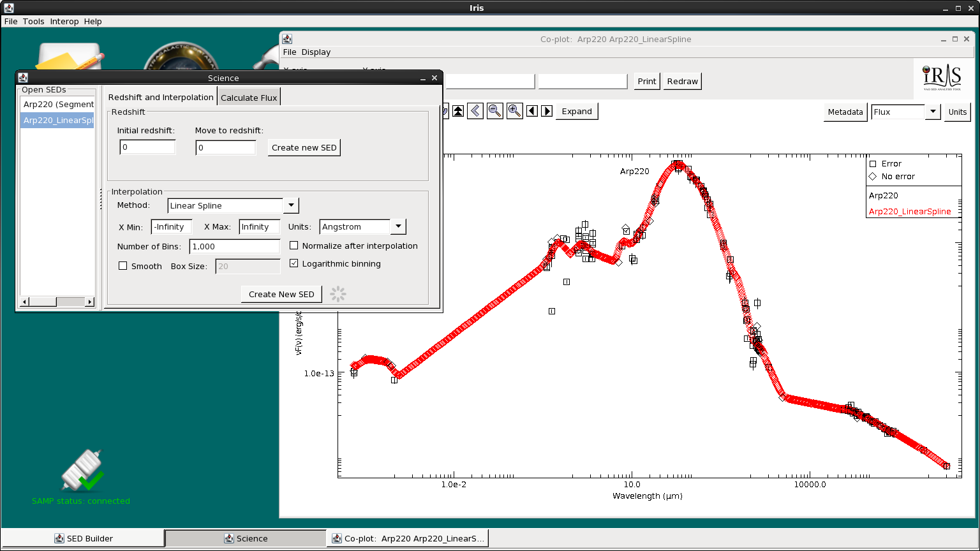Click the Redraw button

click(683, 81)
